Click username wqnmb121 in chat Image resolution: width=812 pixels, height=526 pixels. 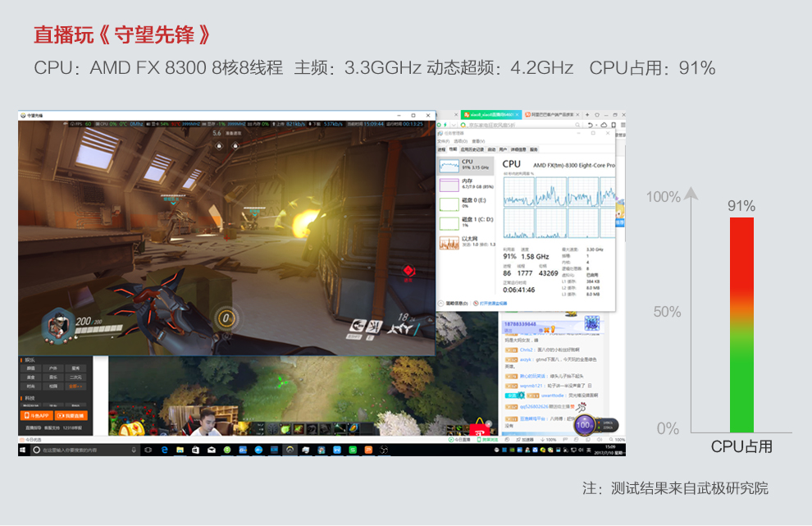point(531,386)
